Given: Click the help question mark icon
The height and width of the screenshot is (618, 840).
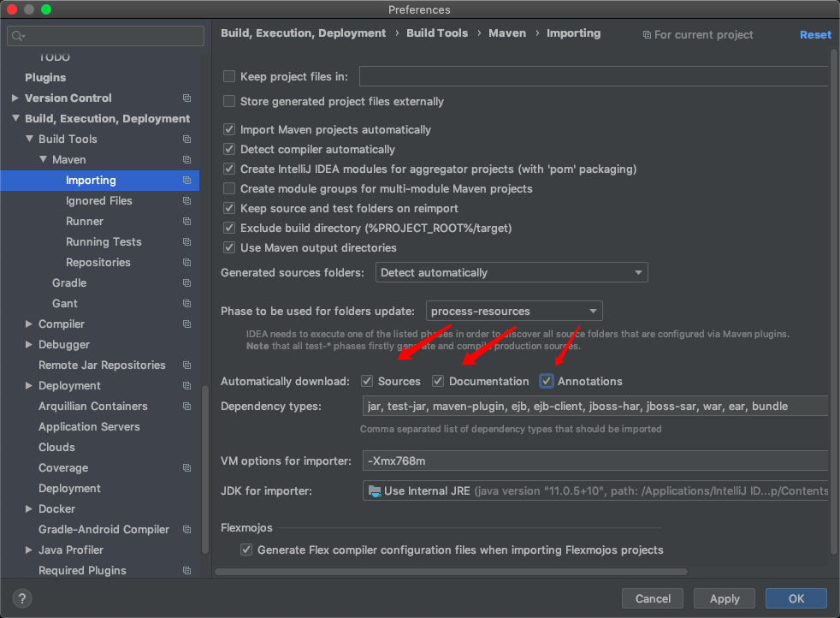Looking at the screenshot, I should [x=21, y=597].
